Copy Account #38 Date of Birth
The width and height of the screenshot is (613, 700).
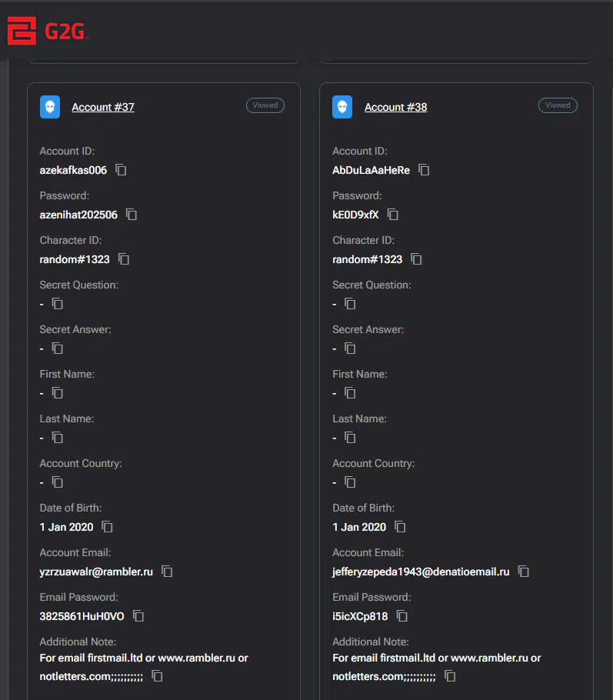[x=400, y=527]
